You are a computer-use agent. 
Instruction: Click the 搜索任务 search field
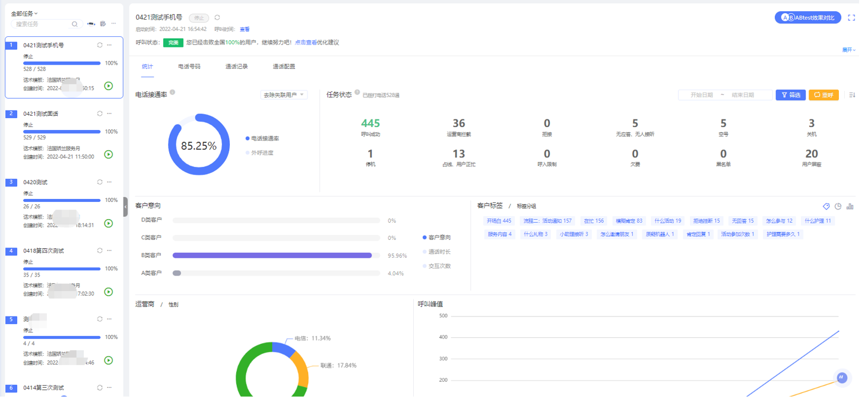[42, 24]
